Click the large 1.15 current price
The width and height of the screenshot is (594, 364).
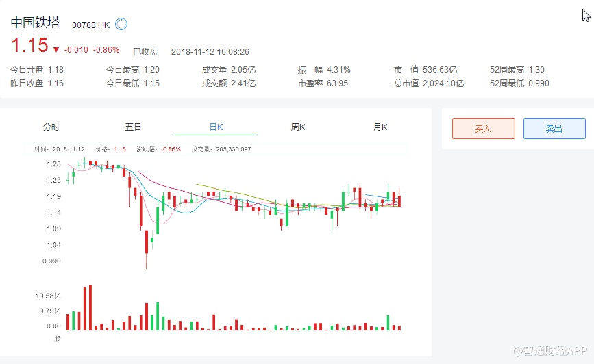pyautogui.click(x=29, y=46)
